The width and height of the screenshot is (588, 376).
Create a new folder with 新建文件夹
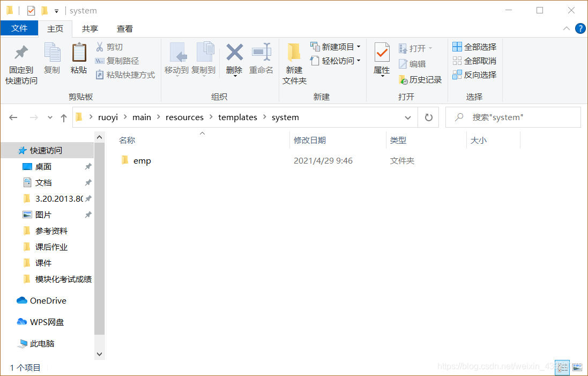(294, 64)
